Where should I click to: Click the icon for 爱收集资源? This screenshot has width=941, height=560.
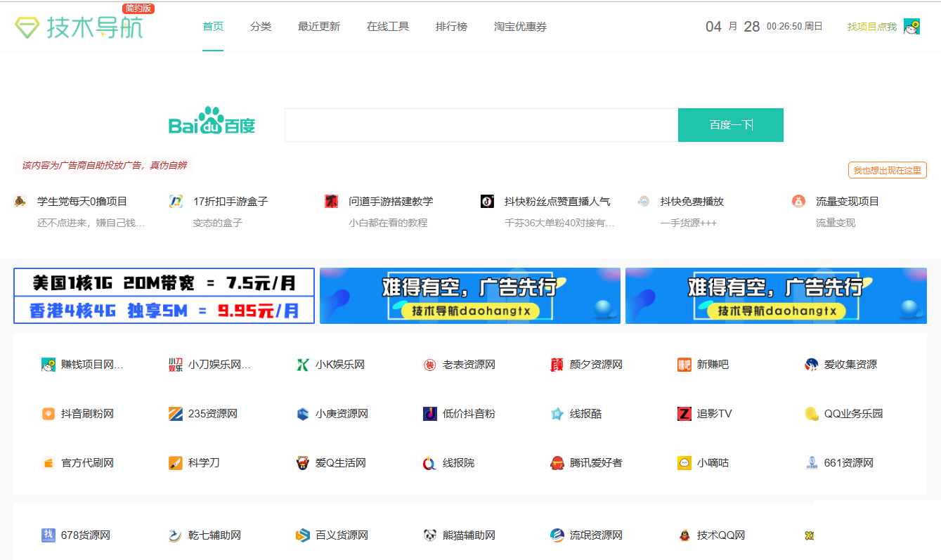812,365
